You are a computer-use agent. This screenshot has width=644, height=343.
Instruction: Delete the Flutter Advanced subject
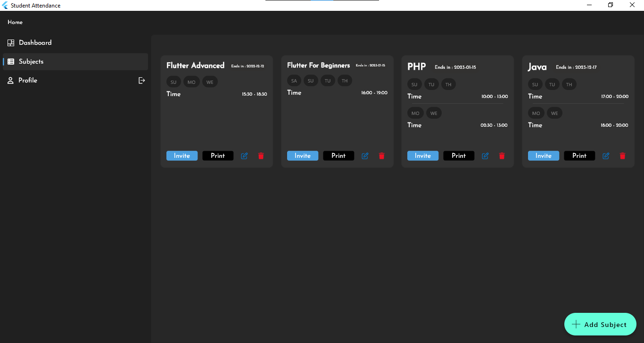click(261, 155)
